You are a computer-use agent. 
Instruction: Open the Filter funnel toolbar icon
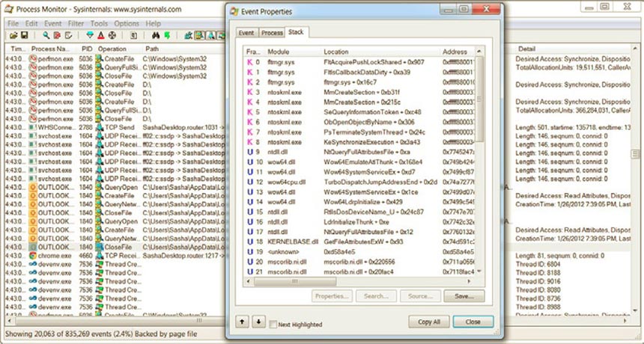(90, 36)
